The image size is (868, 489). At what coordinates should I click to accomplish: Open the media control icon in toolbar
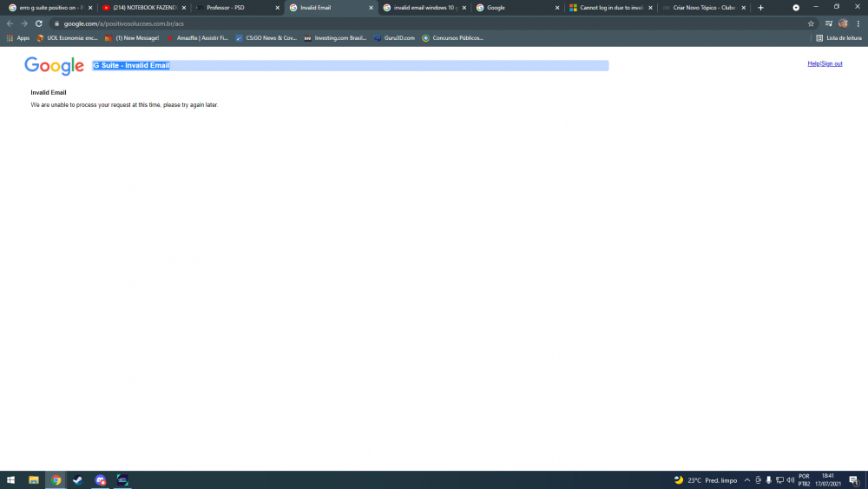point(829,23)
